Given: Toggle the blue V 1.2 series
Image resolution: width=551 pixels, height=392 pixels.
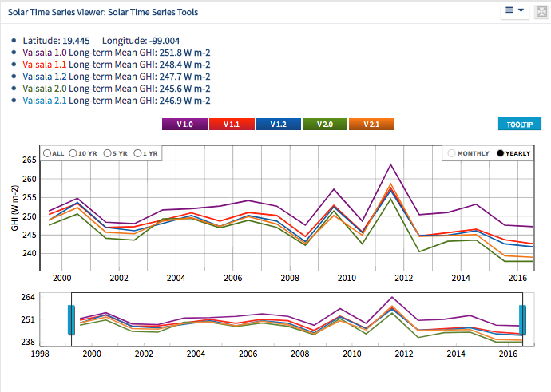Looking at the screenshot, I should click(277, 125).
